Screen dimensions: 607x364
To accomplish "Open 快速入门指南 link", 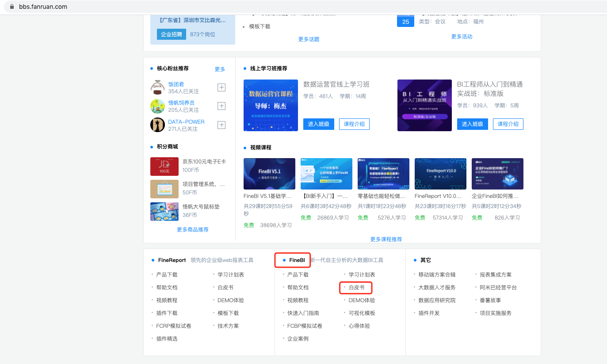I will (303, 313).
